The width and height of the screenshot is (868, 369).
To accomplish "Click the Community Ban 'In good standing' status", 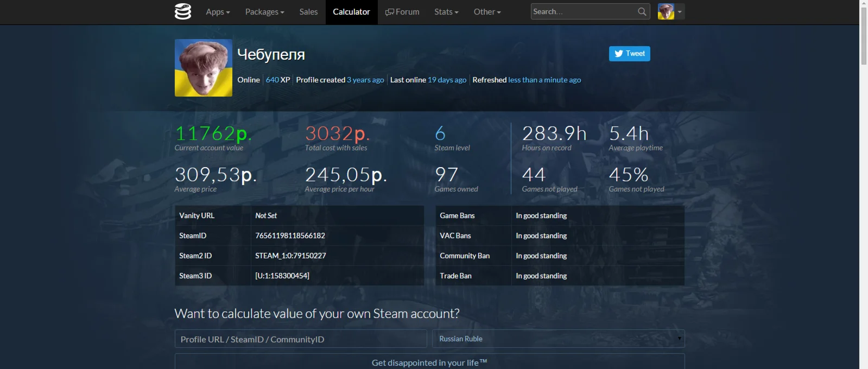I will click(x=541, y=256).
